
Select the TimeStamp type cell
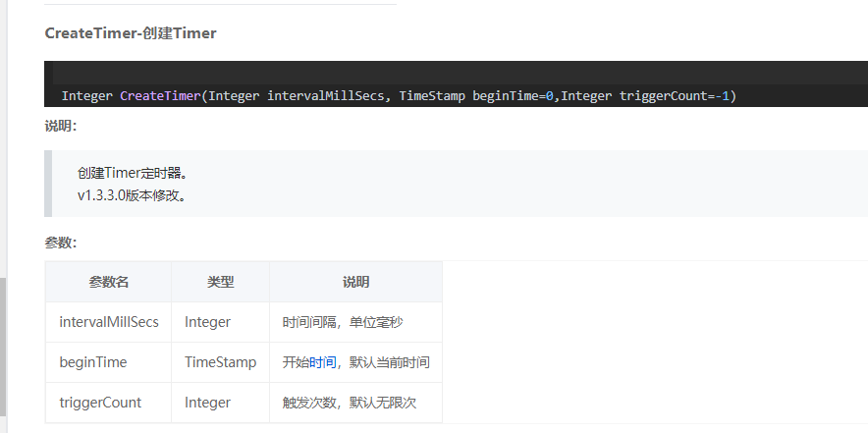pos(220,362)
